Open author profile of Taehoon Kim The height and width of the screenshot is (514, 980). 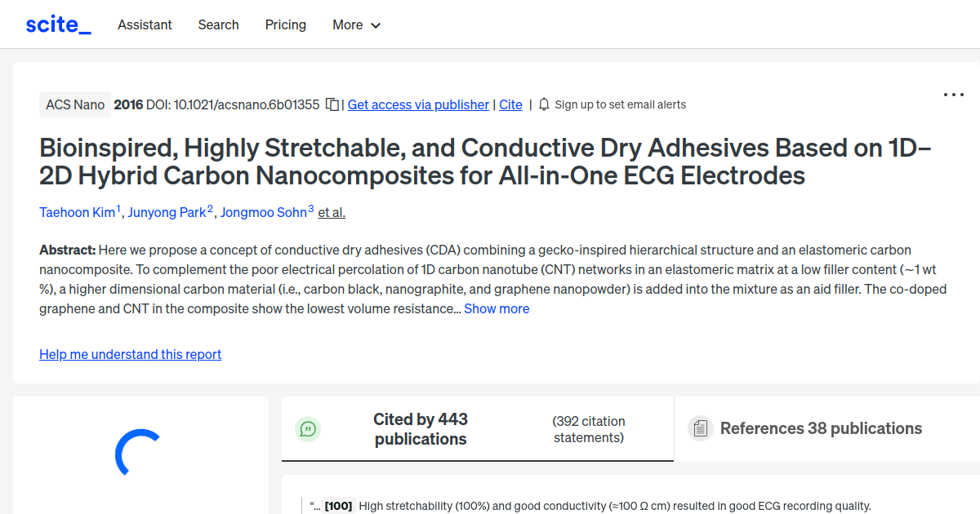(x=76, y=212)
